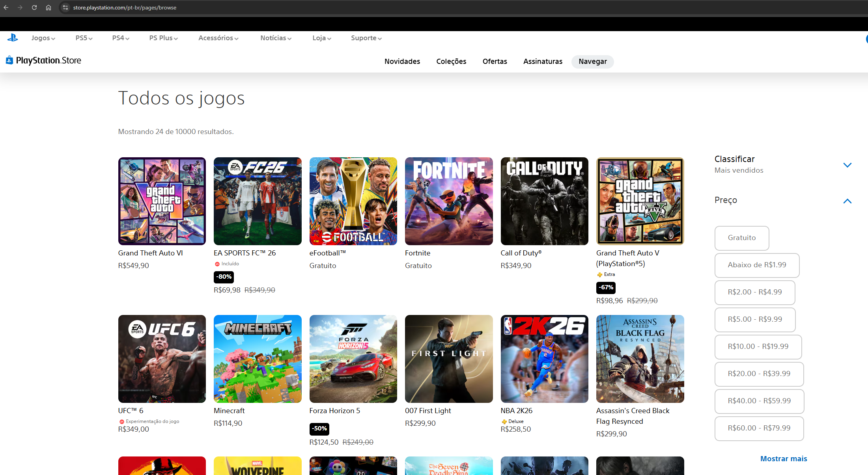Open the PS5 dropdown menu

(84, 38)
